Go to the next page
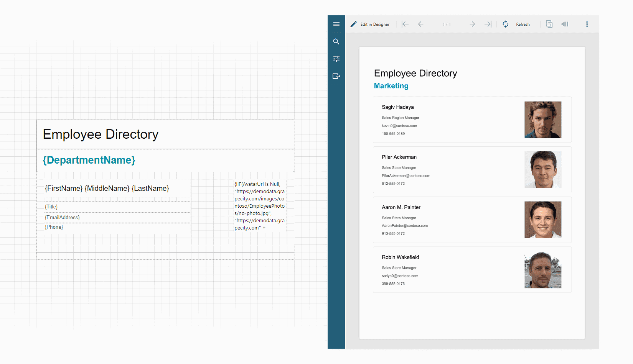This screenshot has width=633, height=364. click(x=472, y=24)
